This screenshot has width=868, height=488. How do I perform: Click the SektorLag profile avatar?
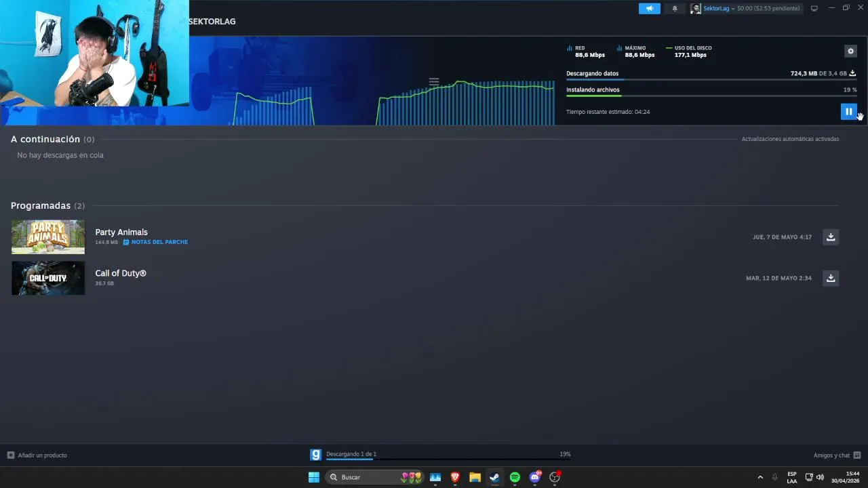[696, 8]
